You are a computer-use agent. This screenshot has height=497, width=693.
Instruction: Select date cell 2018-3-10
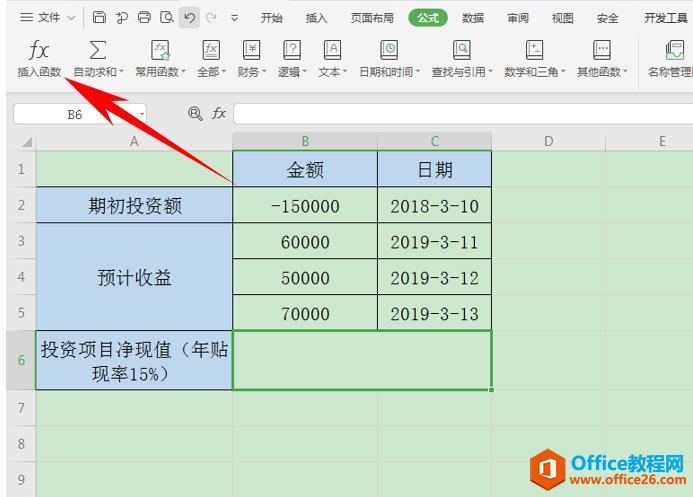coord(434,205)
